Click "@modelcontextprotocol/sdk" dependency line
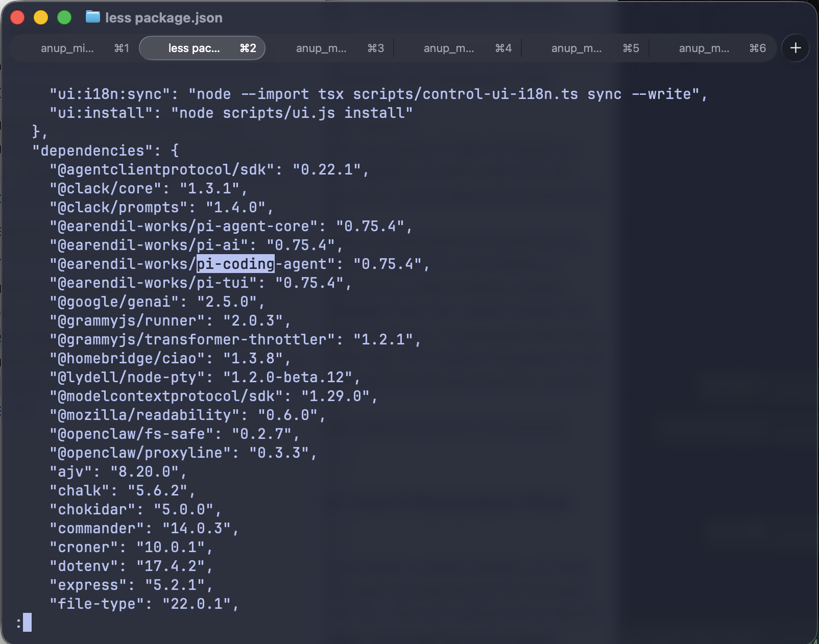 [x=213, y=396]
